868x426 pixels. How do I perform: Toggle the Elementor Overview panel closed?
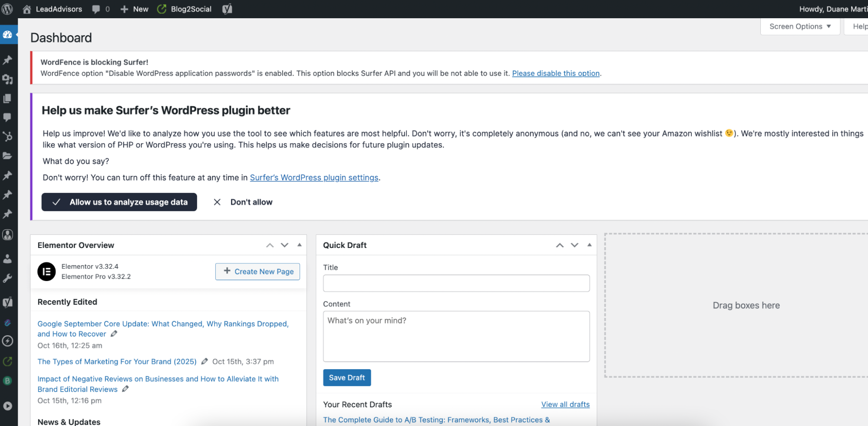tap(299, 245)
